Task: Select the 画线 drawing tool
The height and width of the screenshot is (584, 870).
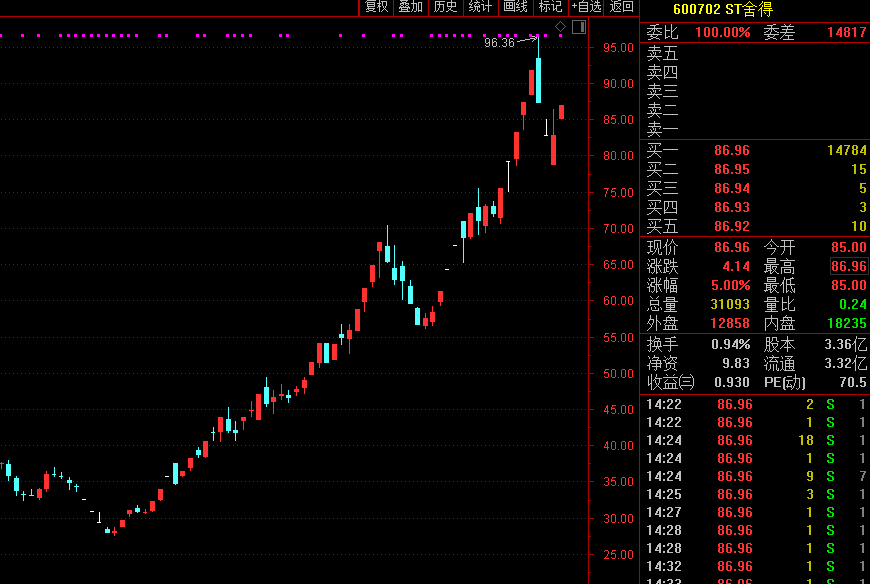Action: [515, 7]
